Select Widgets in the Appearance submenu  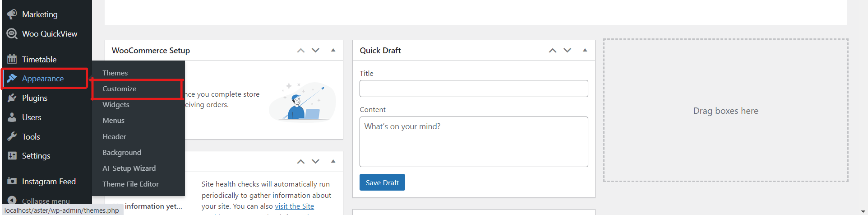point(116,104)
